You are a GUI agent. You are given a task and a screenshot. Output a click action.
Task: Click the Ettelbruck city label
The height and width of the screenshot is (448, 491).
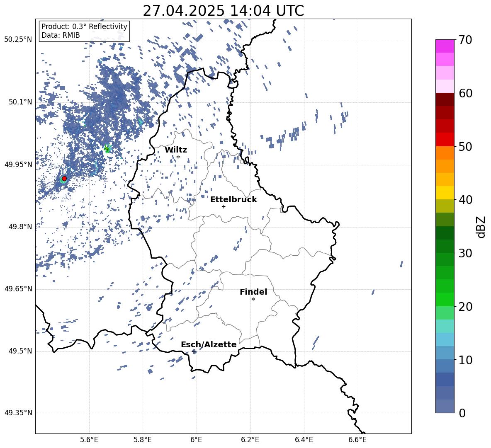pyautogui.click(x=233, y=200)
